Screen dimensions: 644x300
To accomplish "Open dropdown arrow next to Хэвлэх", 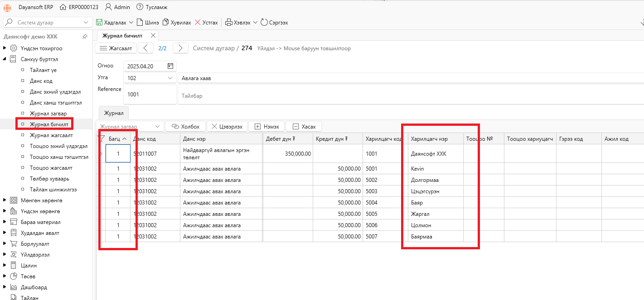I will pos(255,22).
